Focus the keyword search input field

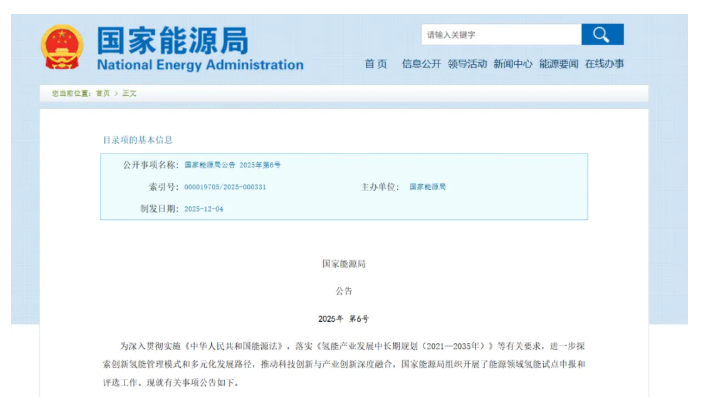pos(500,35)
